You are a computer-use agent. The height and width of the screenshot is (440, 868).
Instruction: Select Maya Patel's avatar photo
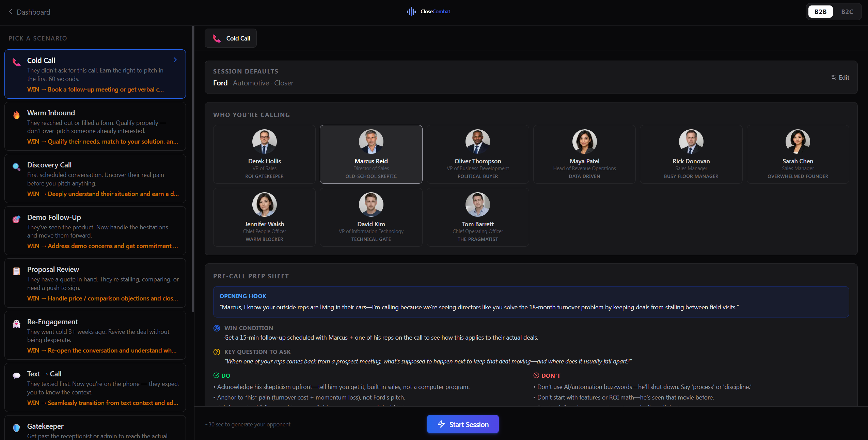pos(585,142)
